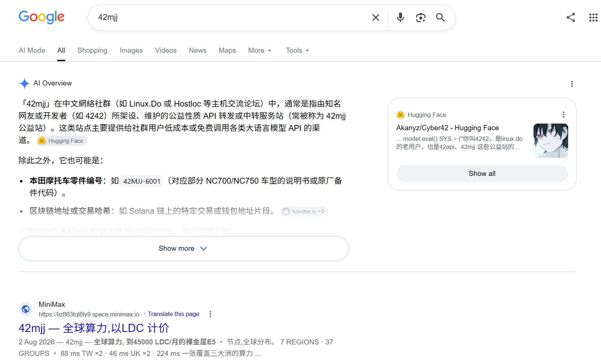601x364 pixels.
Task: Switch to Images tab
Action: click(x=131, y=50)
